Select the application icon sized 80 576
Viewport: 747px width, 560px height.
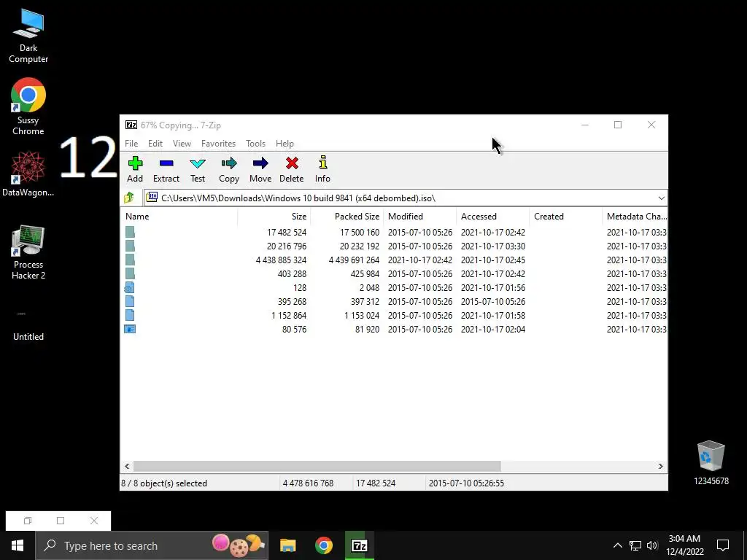point(130,329)
